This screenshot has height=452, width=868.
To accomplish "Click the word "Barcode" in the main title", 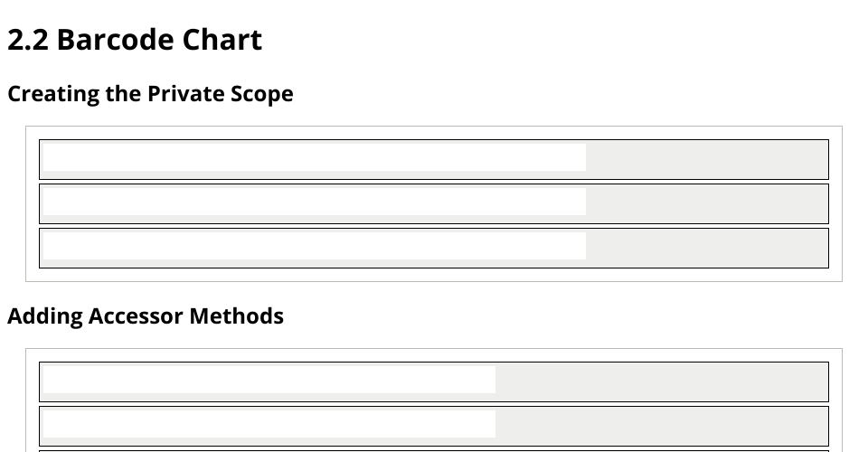I will [115, 40].
